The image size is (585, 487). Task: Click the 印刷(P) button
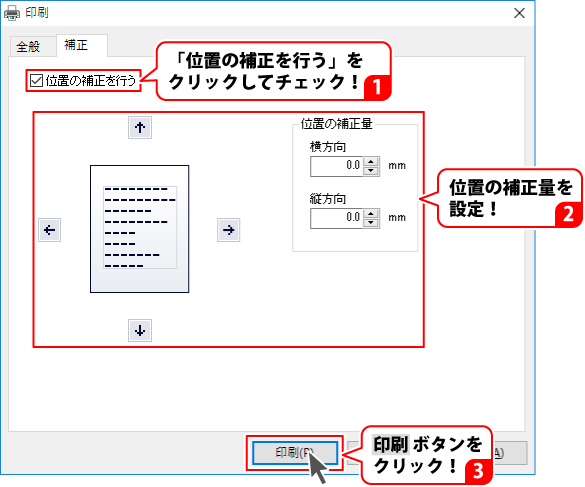[295, 453]
